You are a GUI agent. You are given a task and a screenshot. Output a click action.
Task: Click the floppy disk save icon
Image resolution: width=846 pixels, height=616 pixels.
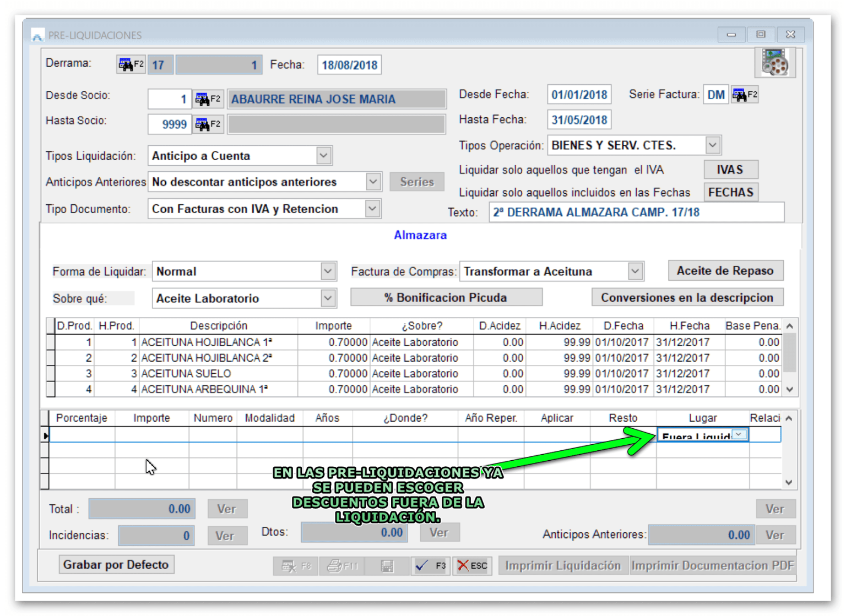click(x=387, y=565)
